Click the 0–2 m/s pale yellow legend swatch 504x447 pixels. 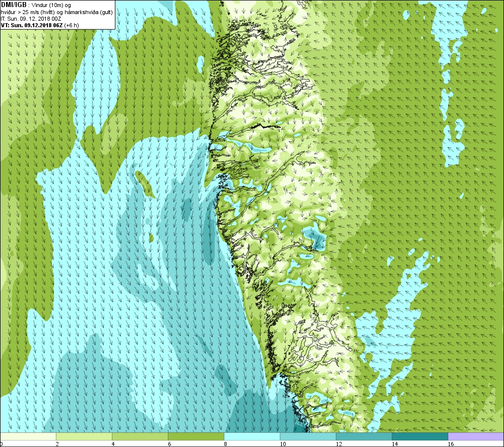[28, 436]
